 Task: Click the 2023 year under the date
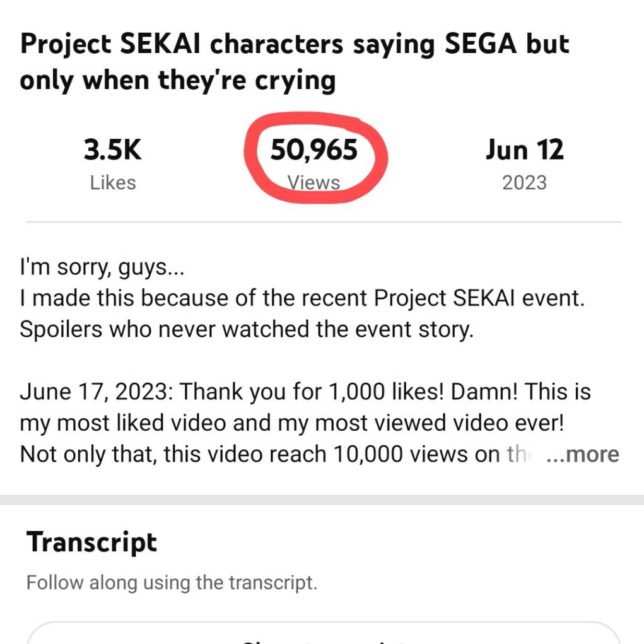pos(524,183)
